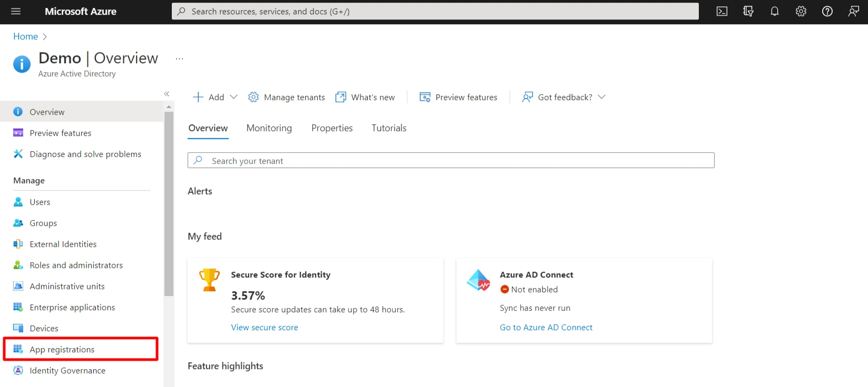The width and height of the screenshot is (868, 387).
Task: Click the sidebar vertical scrollbar thumb
Action: (x=169, y=203)
